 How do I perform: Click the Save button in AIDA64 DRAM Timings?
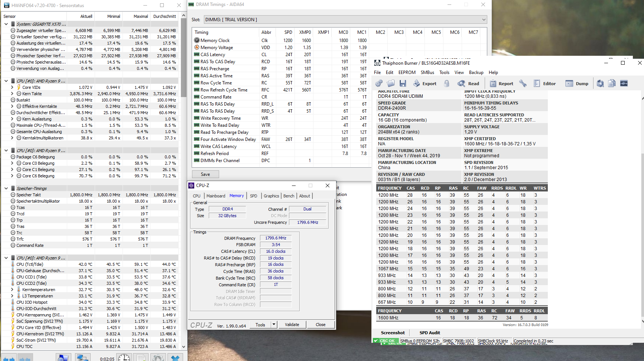click(205, 174)
